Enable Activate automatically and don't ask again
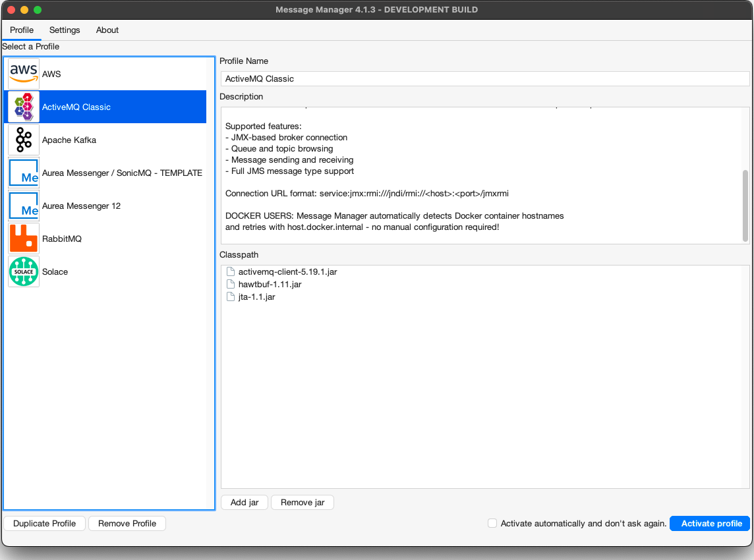Screen dimensions: 754x560 coord(492,523)
